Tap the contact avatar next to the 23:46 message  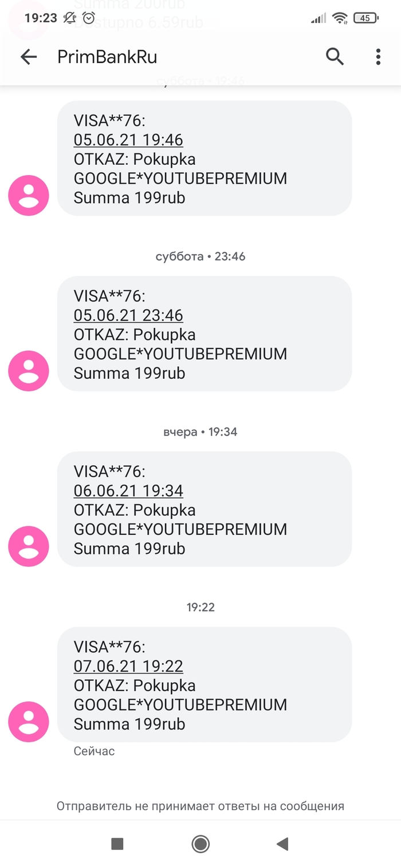28,371
